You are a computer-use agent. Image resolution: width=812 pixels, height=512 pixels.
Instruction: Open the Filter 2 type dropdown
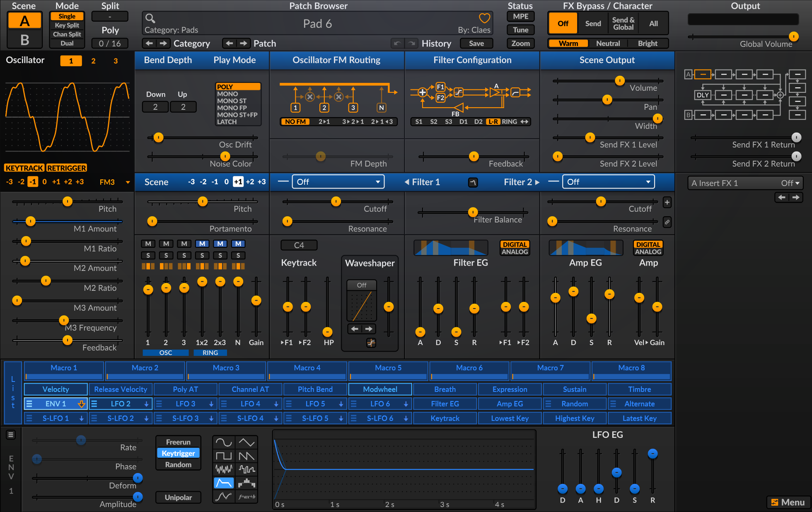coord(608,182)
